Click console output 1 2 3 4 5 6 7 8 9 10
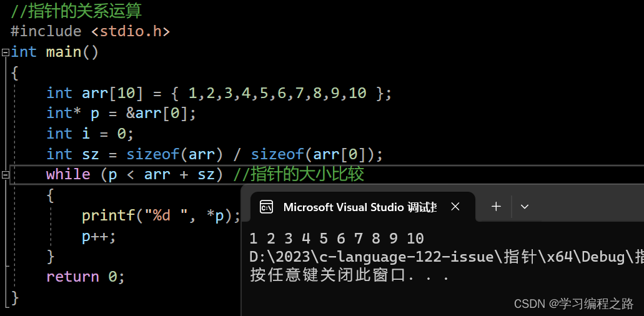Screen dimensions: 644x316 coord(337,239)
